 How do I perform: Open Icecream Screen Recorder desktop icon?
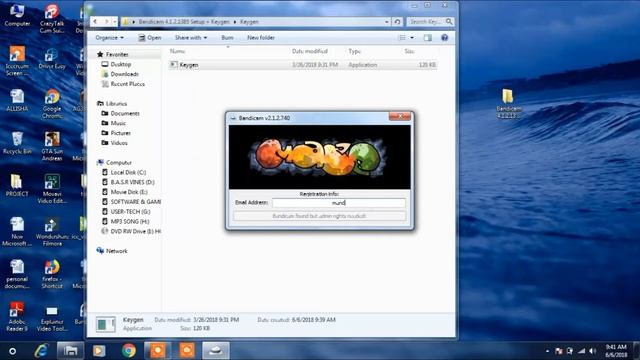[17, 61]
